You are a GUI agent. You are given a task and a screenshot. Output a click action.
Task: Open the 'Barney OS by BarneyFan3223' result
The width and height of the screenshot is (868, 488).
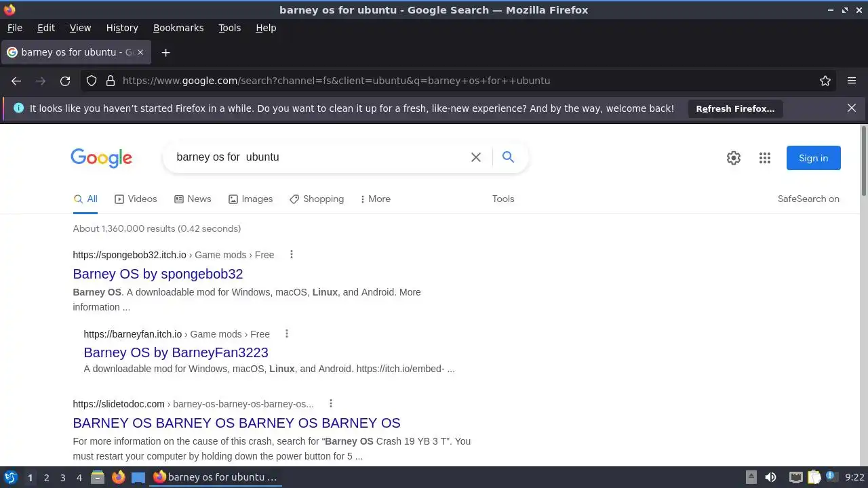coord(176,352)
